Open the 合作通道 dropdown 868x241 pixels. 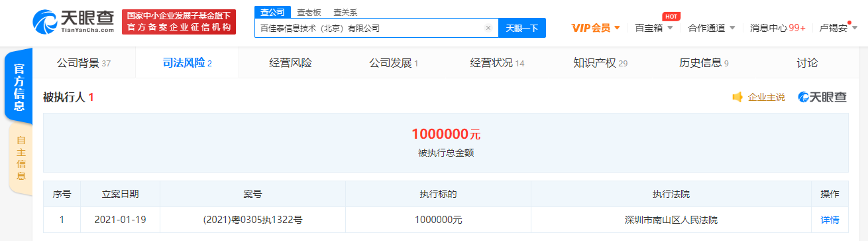coord(712,28)
